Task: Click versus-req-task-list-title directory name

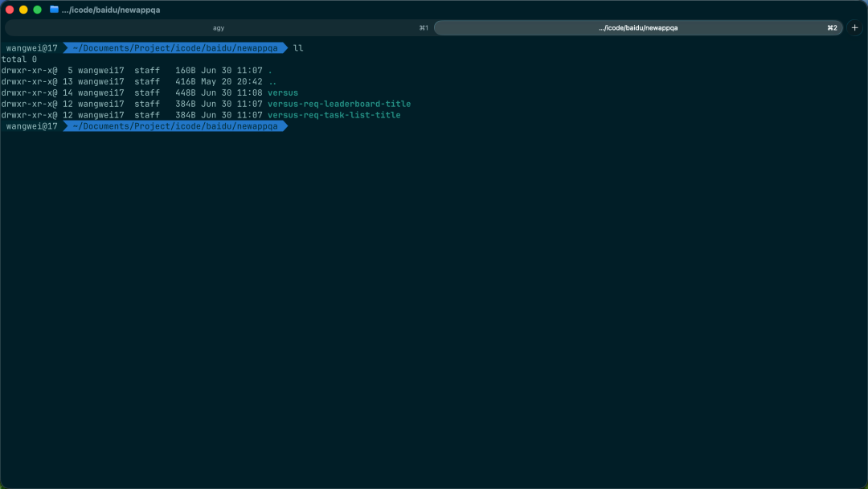Action: coord(334,115)
